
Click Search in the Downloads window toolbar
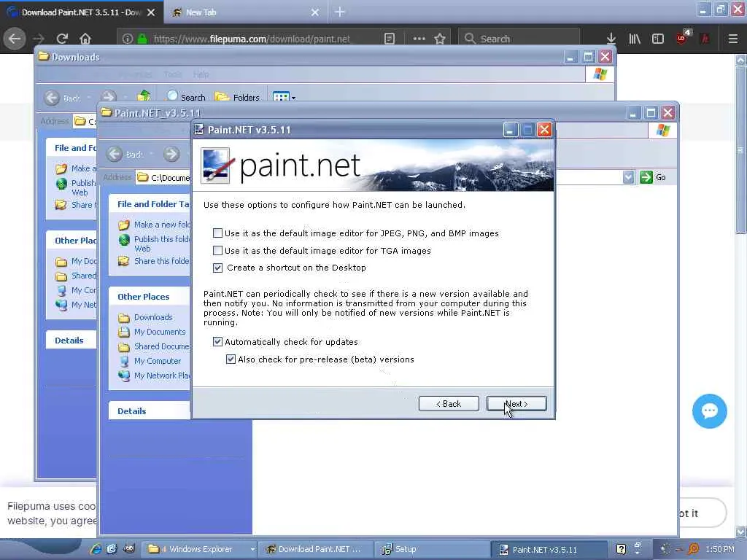pyautogui.click(x=187, y=97)
